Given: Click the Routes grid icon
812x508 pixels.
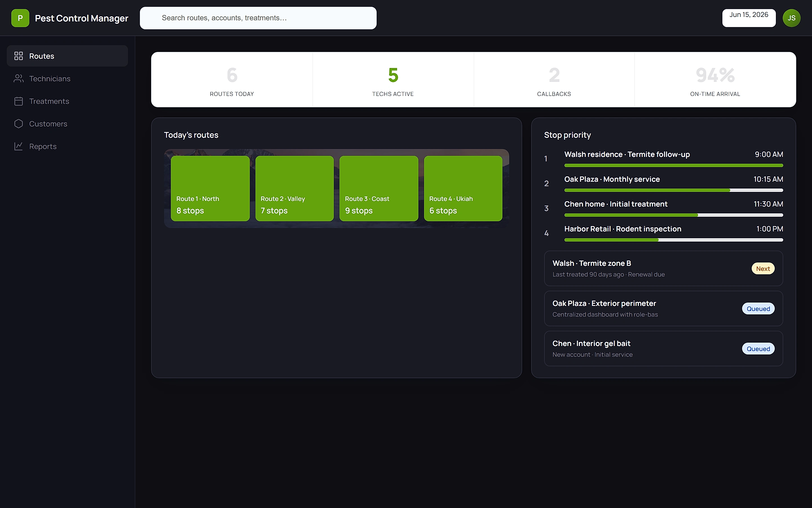Looking at the screenshot, I should click(x=18, y=56).
